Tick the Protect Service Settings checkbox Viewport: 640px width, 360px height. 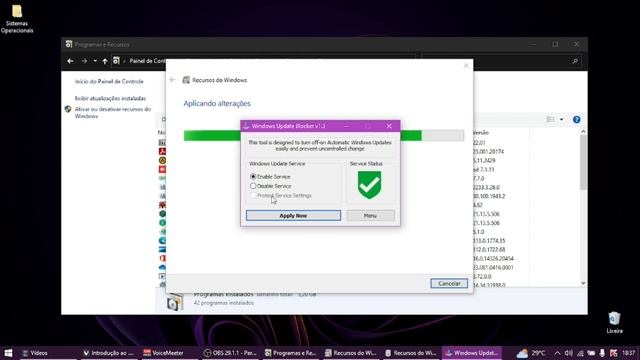pyautogui.click(x=253, y=196)
